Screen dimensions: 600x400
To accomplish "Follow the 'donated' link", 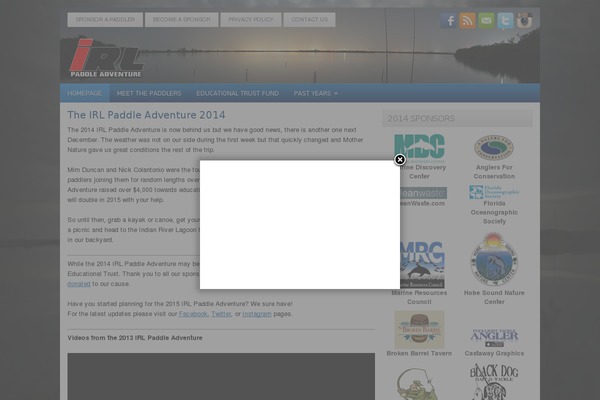I will point(79,284).
